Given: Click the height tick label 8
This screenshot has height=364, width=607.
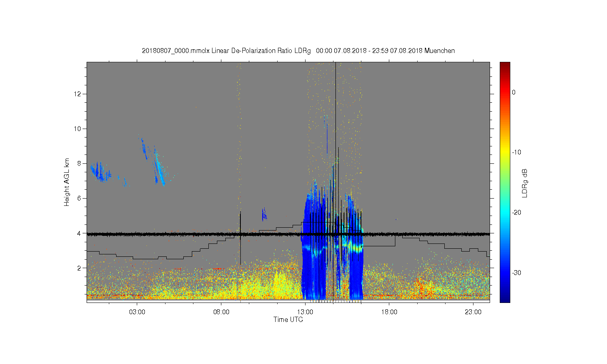Looking at the screenshot, I should point(80,163).
